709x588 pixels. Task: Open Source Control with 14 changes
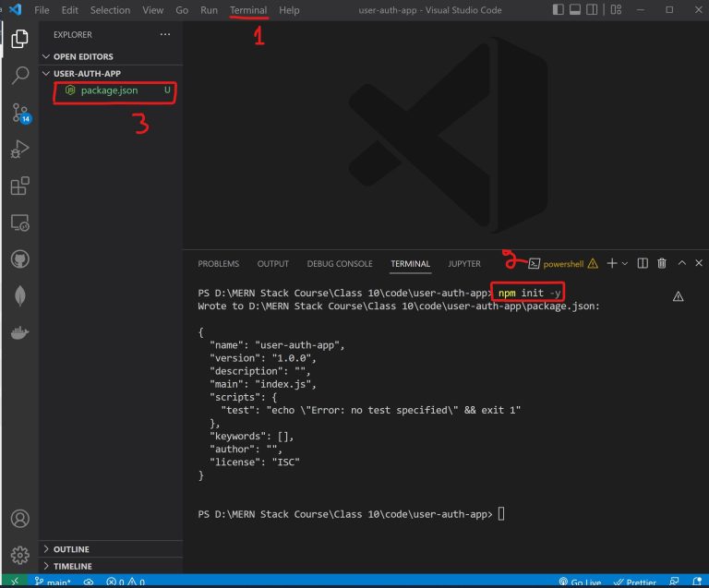coord(20,113)
